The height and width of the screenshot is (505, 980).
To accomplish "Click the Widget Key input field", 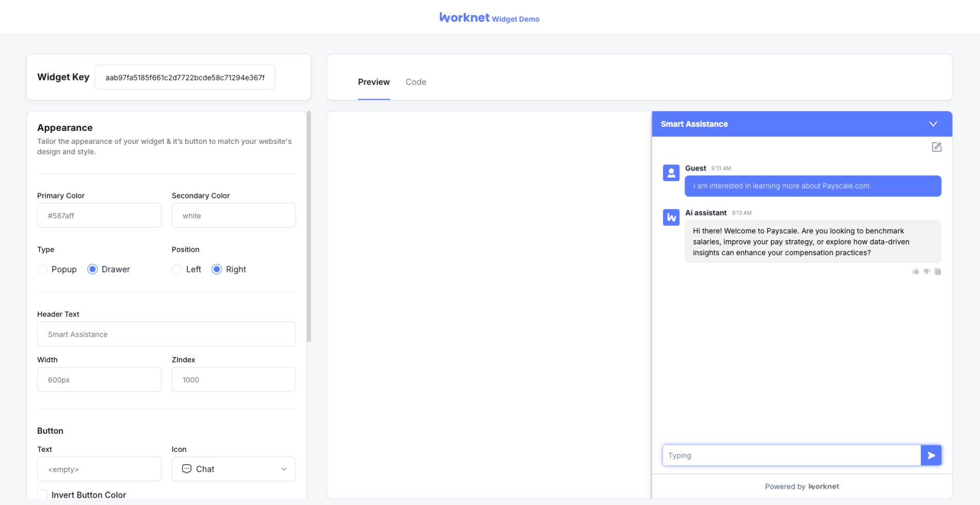I will (185, 77).
